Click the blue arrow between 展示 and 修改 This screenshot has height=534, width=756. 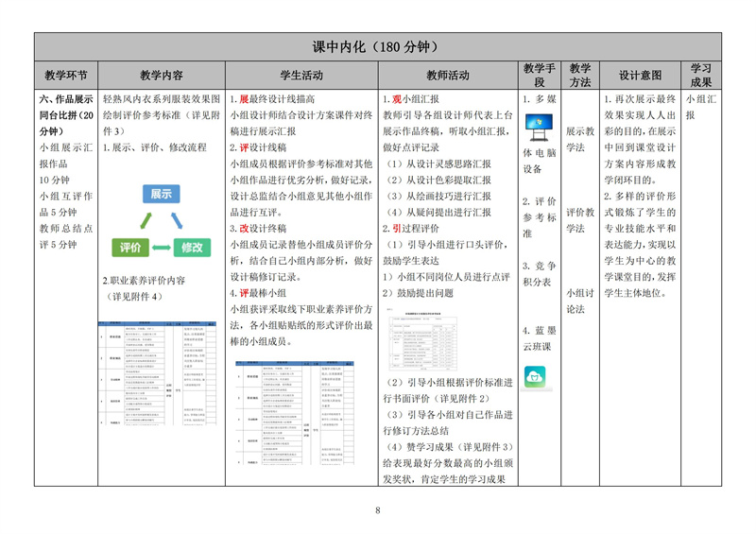(177, 221)
